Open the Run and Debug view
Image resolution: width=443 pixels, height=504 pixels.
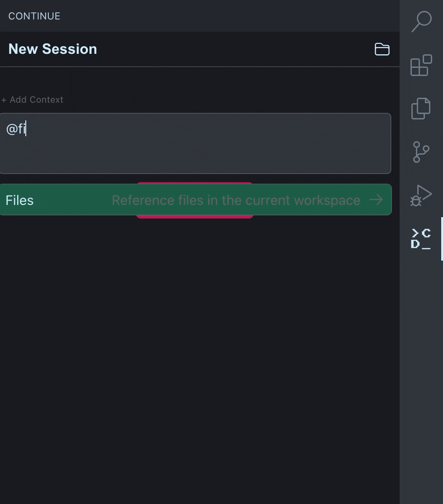(x=420, y=195)
